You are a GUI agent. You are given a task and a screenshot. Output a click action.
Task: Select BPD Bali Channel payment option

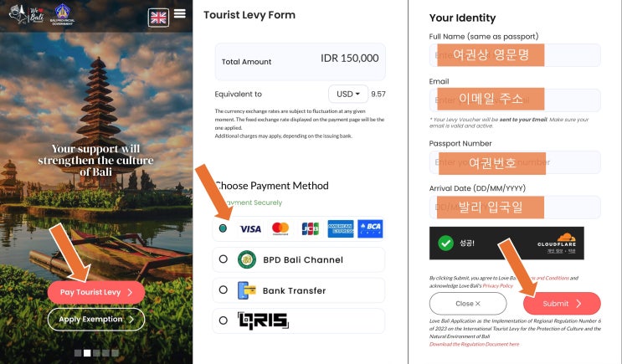coord(224,259)
